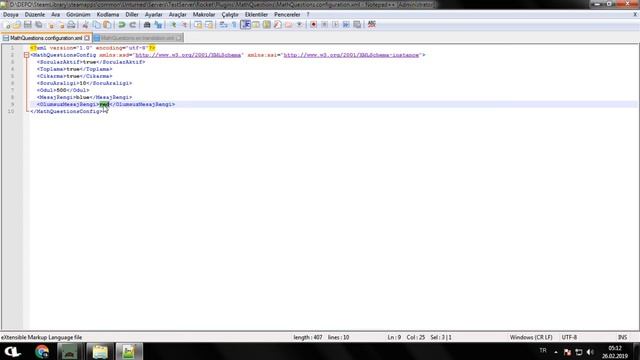
Task: Open the Ayarlar menu
Action: tap(153, 14)
